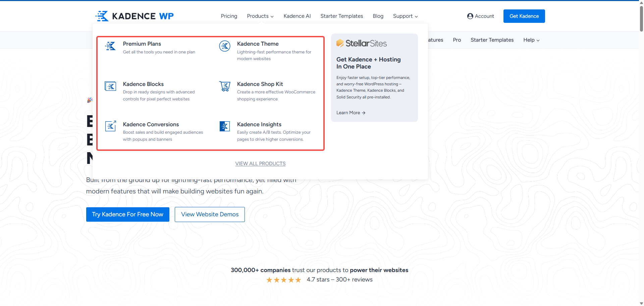Click the Kadence Blocks icon

pyautogui.click(x=110, y=86)
